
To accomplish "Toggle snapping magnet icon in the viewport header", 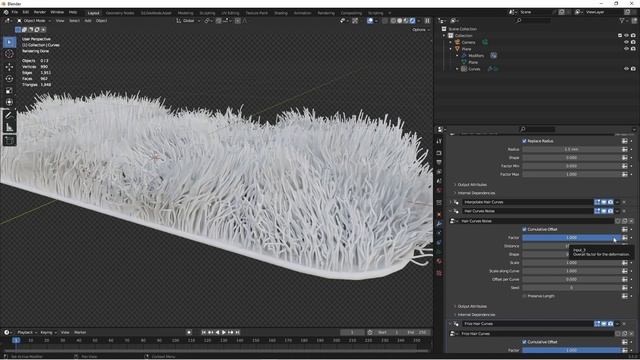I will [219, 20].
